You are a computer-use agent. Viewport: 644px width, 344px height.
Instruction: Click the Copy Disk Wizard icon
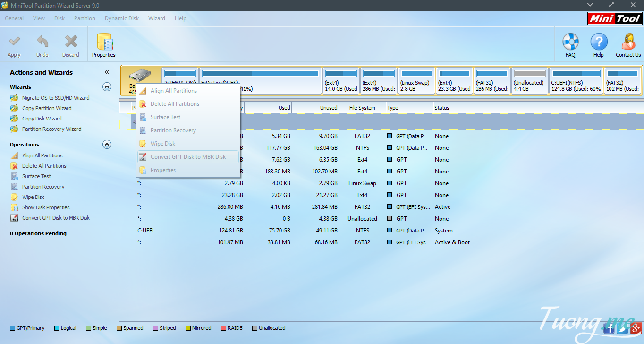coord(14,119)
